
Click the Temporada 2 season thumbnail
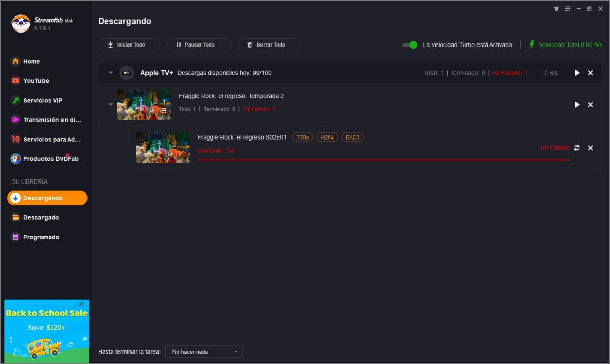pyautogui.click(x=144, y=105)
